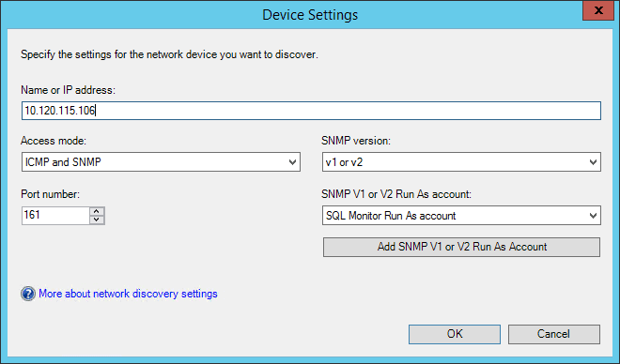620x364 pixels.
Task: Click Add SNMP V1 or V2 Run As Account
Action: [461, 247]
